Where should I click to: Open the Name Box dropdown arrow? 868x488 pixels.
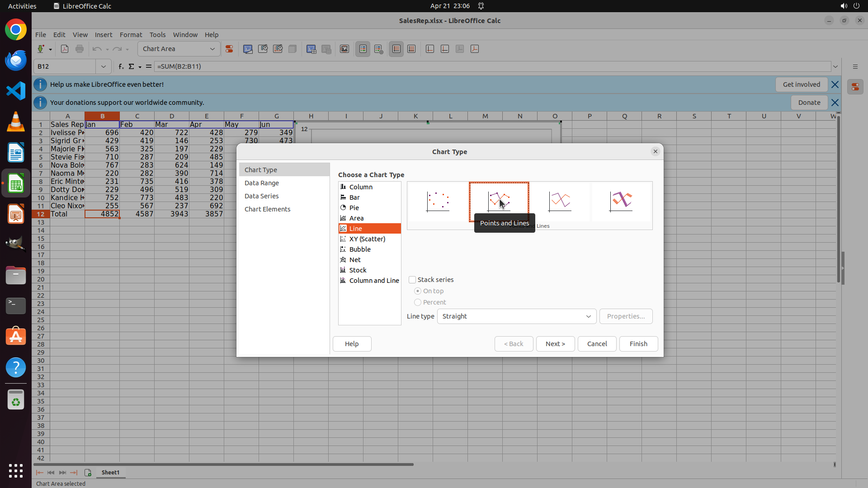pos(104,66)
